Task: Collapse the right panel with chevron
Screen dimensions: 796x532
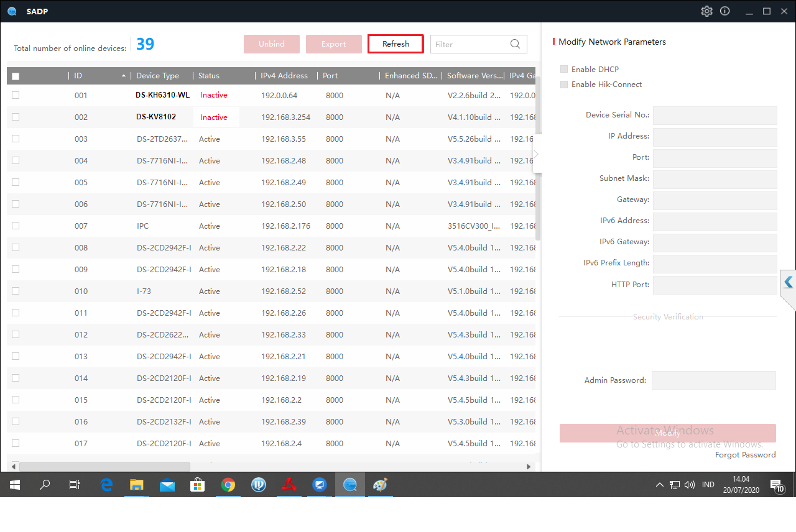Action: (536, 154)
